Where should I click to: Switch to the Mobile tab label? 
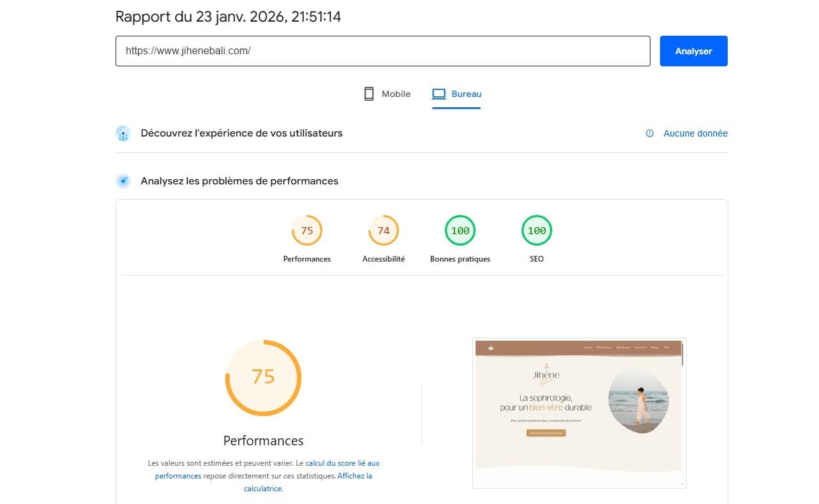click(x=396, y=94)
